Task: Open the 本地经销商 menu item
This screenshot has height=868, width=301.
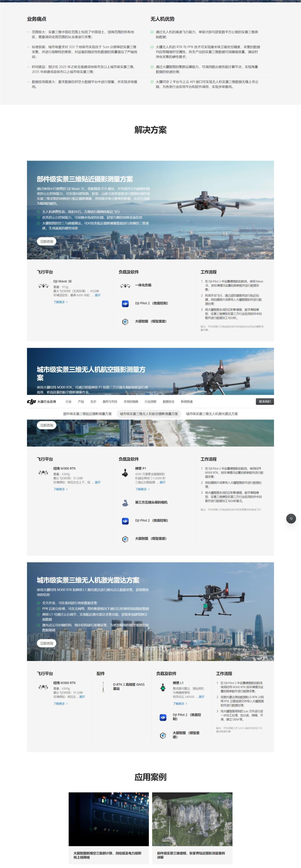Action: click(x=131, y=402)
